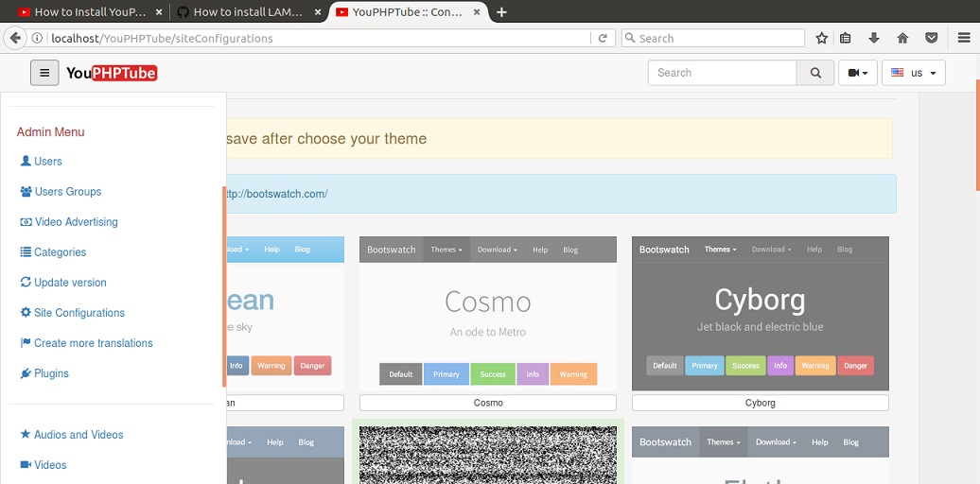Show bookmarks list icon

click(846, 38)
